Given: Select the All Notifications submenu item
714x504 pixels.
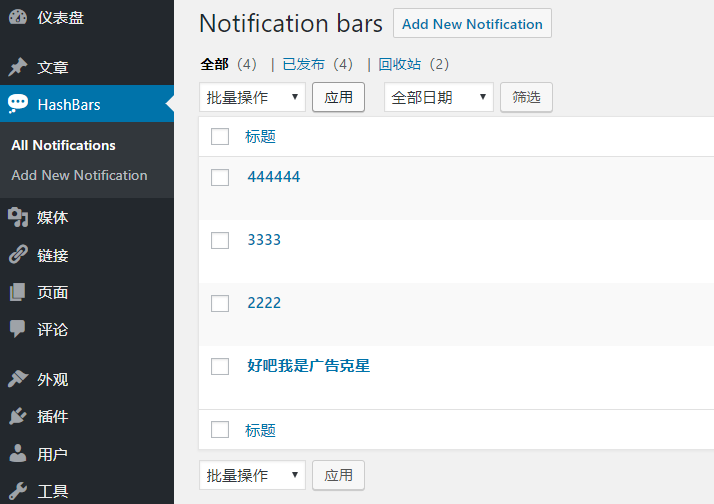Looking at the screenshot, I should pos(63,145).
